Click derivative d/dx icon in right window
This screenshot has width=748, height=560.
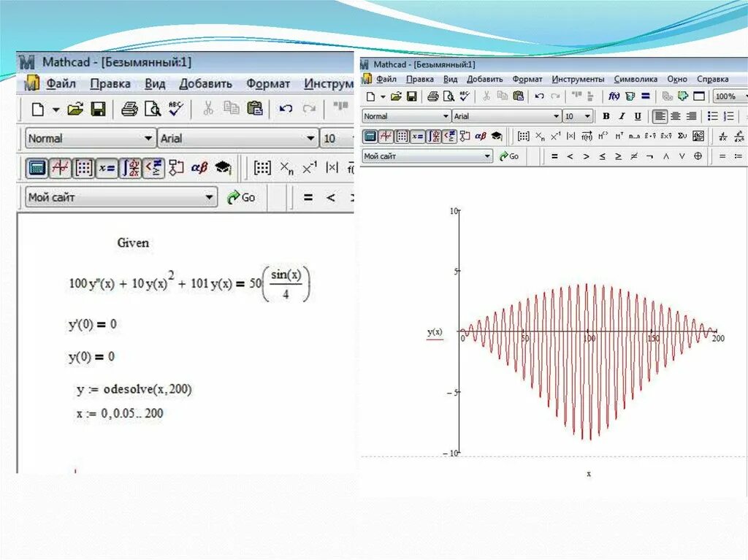pyautogui.click(x=723, y=137)
